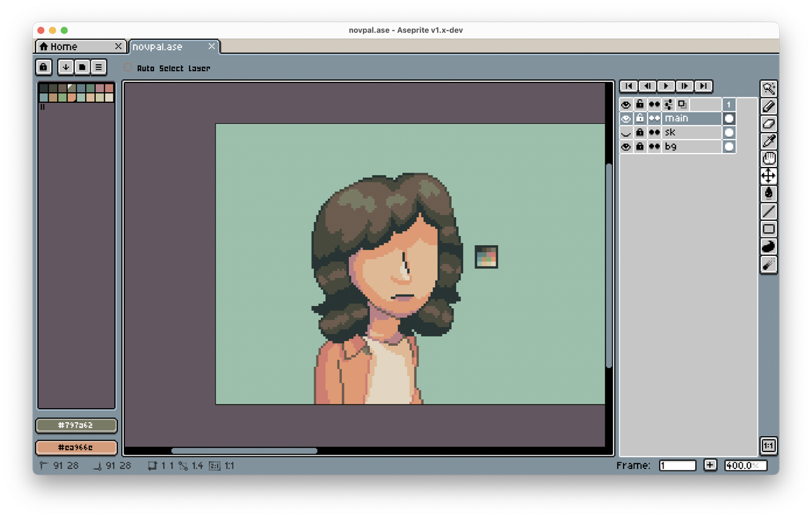Viewport: 812px width, 518px height.
Task: Pick the cream swatch ending the palette
Action: (109, 97)
